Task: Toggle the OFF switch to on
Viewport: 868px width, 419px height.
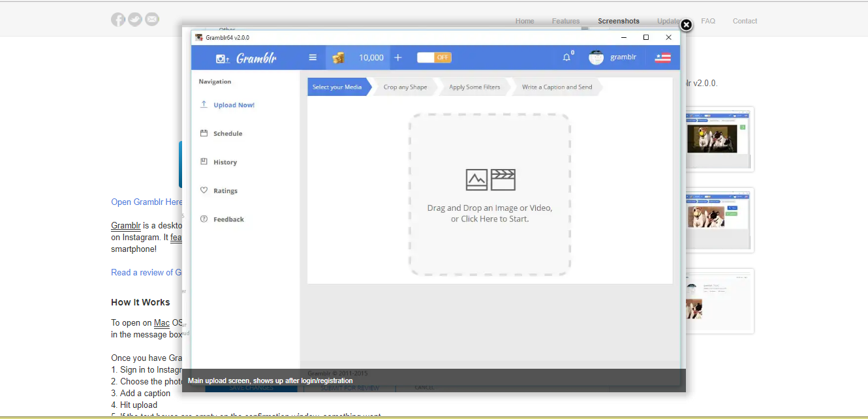Action: (434, 57)
